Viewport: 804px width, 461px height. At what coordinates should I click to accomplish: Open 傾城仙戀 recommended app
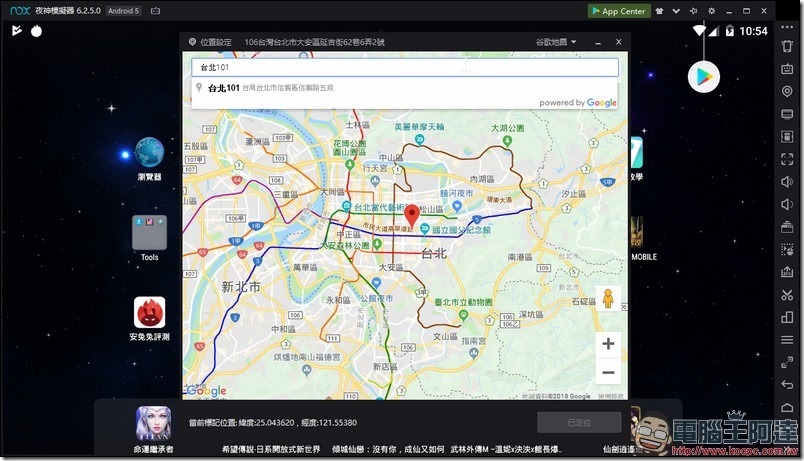388,449
